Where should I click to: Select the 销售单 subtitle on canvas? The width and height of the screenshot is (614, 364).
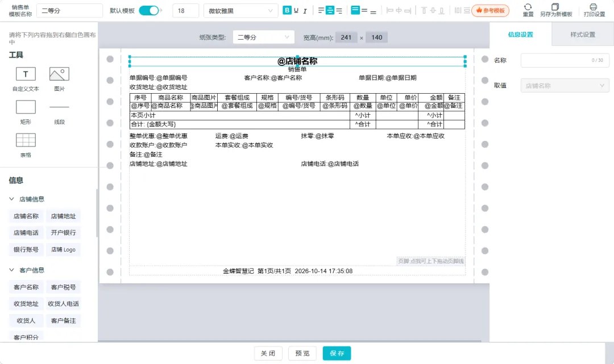(297, 69)
